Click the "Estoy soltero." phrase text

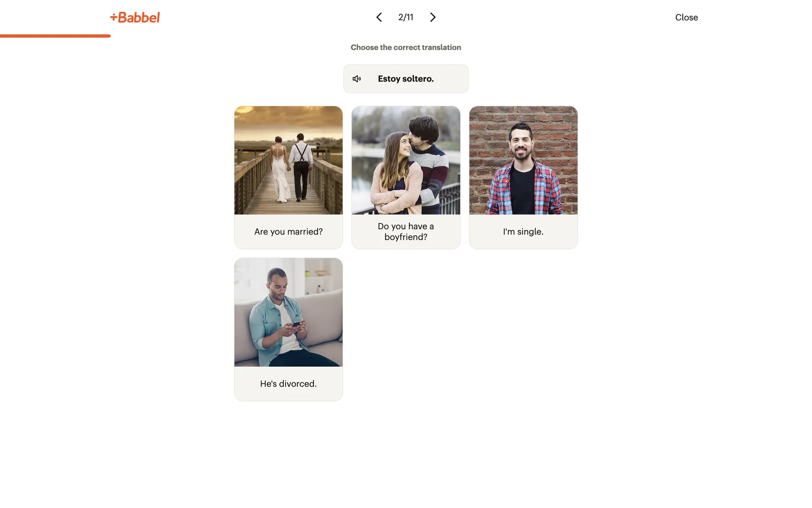point(406,79)
